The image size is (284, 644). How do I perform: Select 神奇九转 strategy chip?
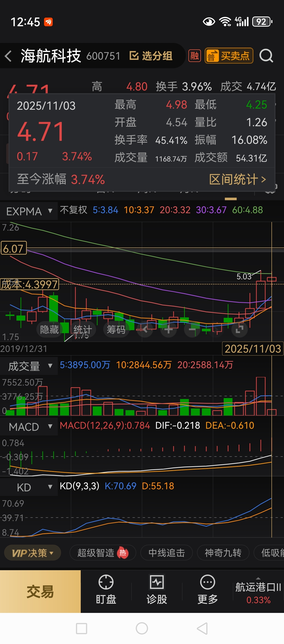pyautogui.click(x=223, y=553)
